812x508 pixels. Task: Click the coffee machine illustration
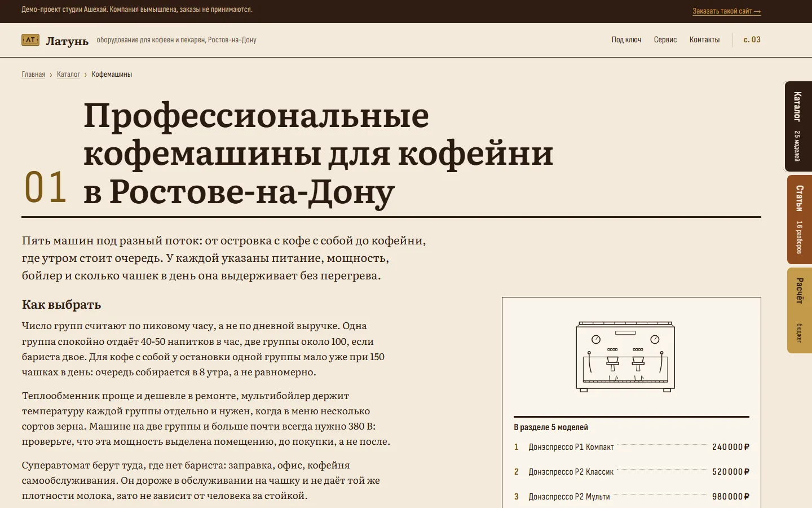625,357
